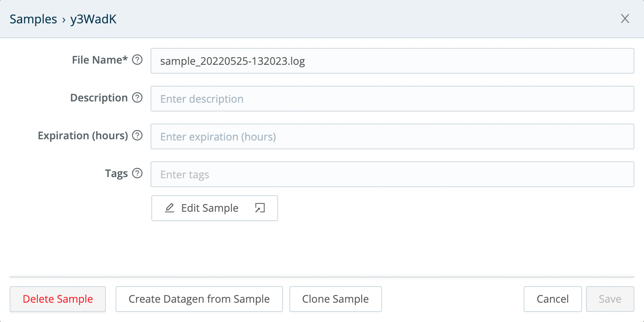Click the File Name help icon
This screenshot has height=322, width=644.
(x=137, y=60)
